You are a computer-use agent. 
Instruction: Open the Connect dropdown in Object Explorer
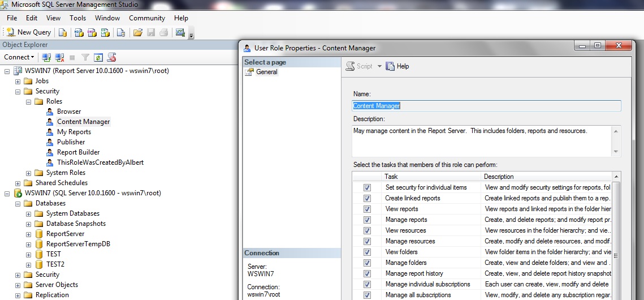click(x=19, y=57)
